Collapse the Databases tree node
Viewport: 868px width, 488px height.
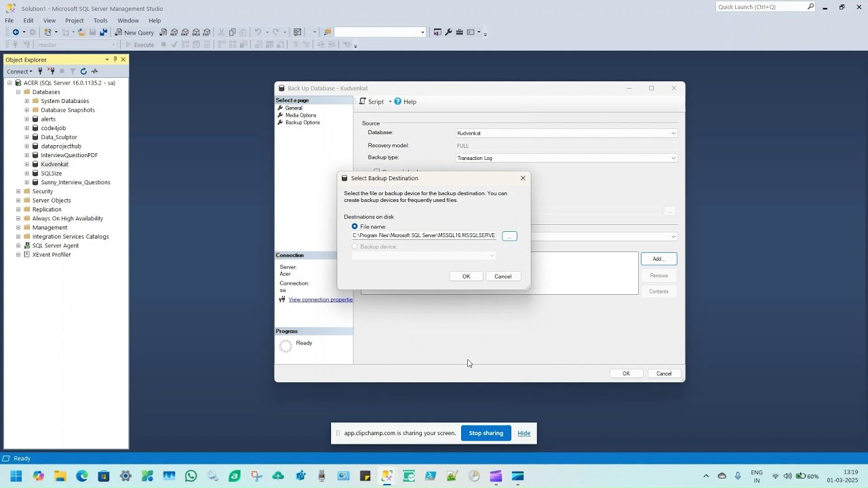coord(18,92)
